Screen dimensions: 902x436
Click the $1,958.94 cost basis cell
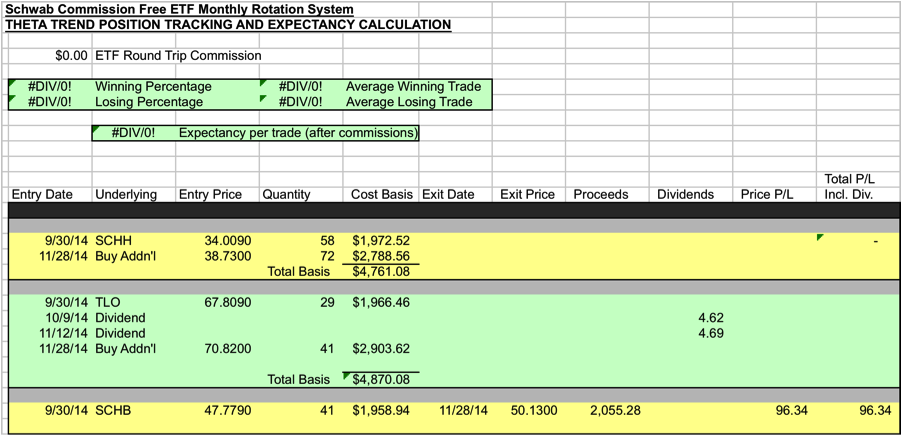(382, 411)
